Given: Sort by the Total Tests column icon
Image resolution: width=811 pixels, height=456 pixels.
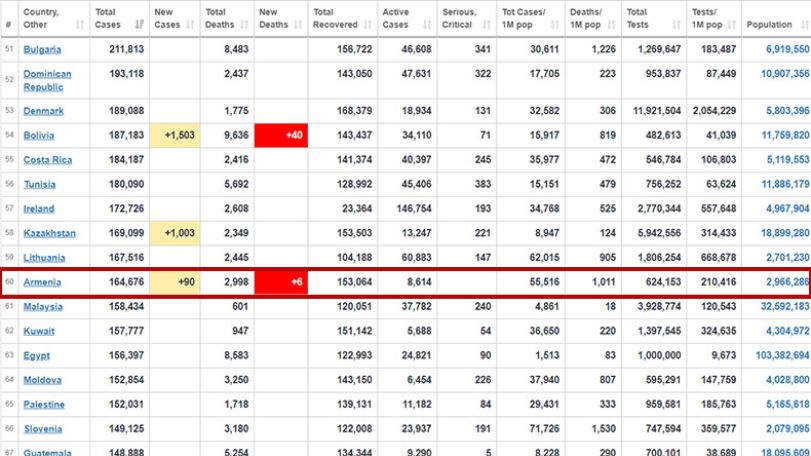Looking at the screenshot, I should pos(677,24).
